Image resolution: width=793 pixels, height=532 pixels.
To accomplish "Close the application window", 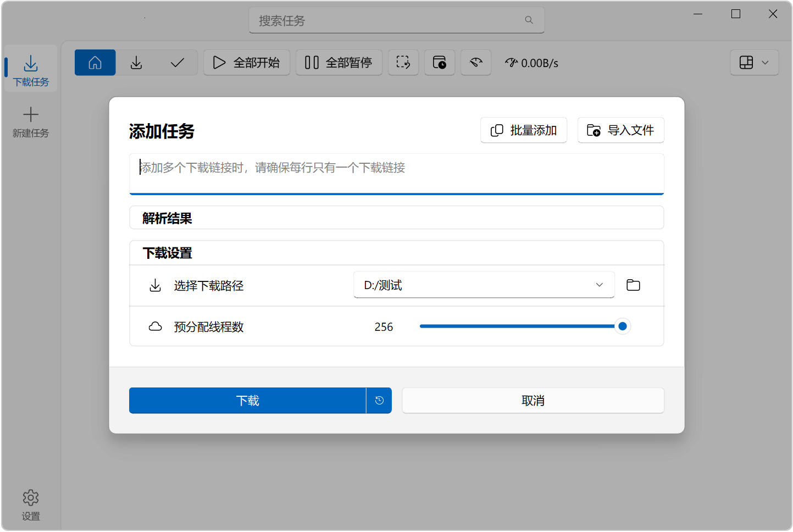I will (773, 14).
